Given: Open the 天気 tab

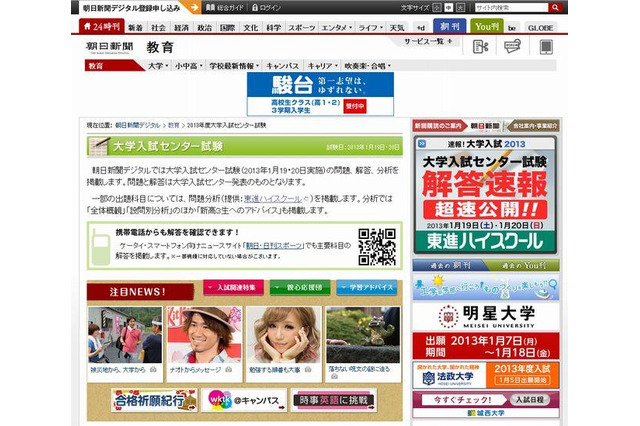Looking at the screenshot, I should tap(397, 28).
